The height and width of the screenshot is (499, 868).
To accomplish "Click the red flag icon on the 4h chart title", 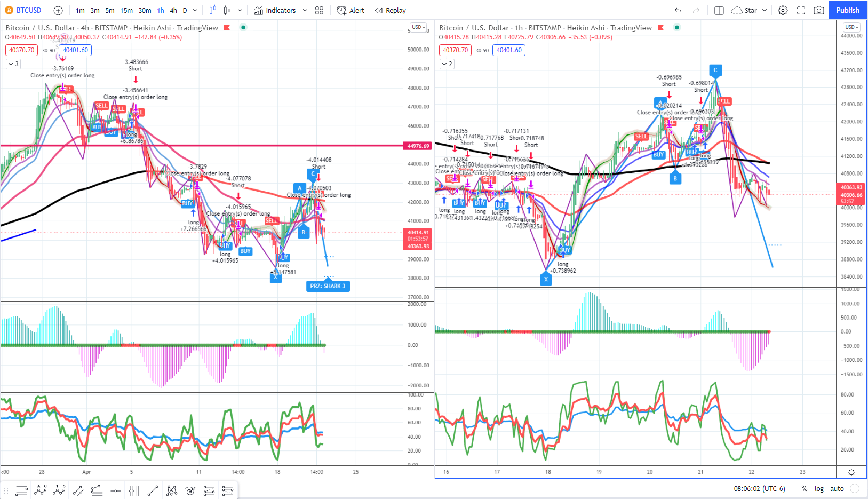I will [227, 28].
